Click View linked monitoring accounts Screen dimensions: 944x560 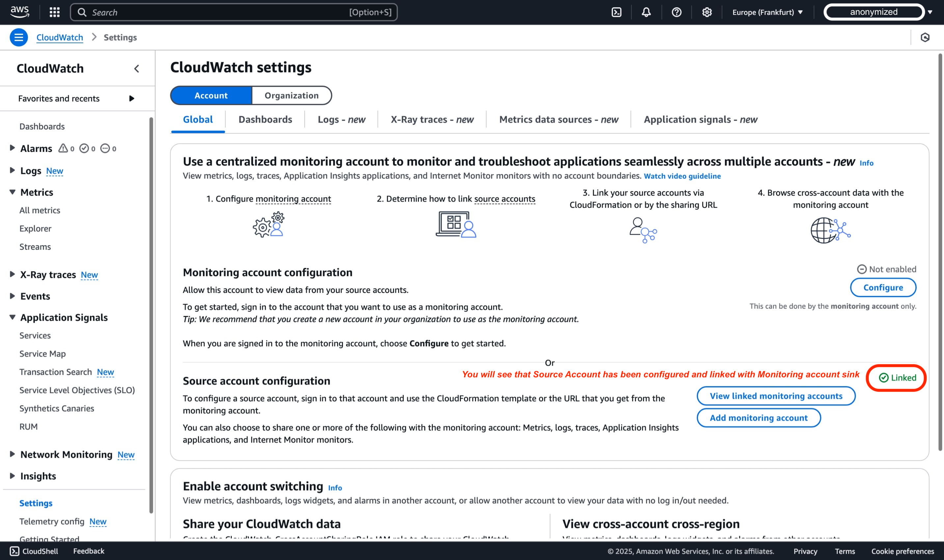tap(776, 396)
